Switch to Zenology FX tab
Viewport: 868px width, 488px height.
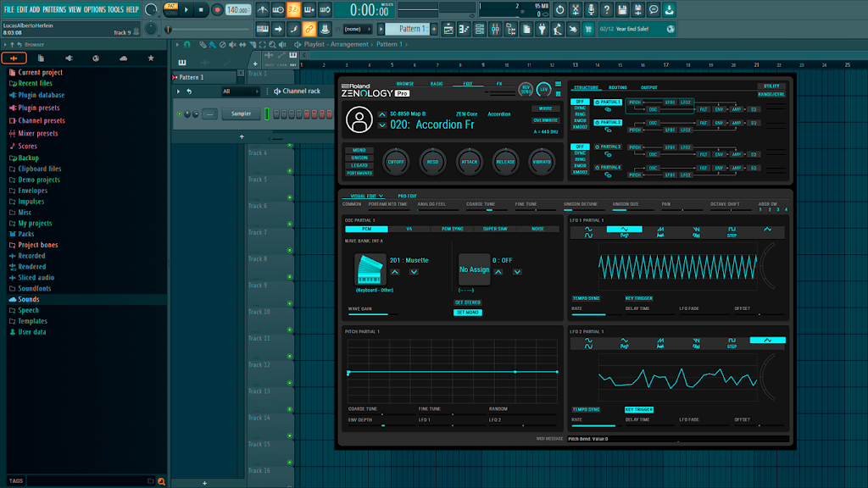tap(499, 84)
